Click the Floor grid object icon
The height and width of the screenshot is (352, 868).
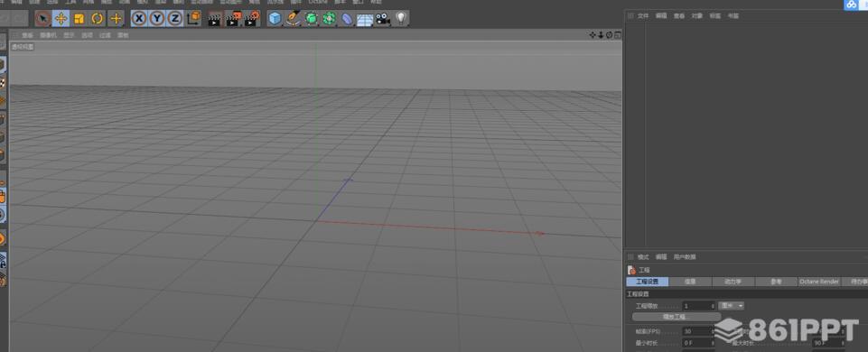[x=365, y=19]
